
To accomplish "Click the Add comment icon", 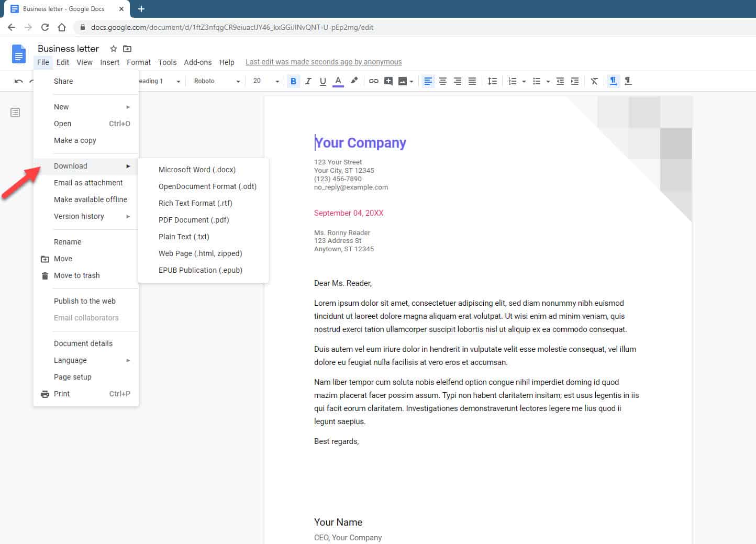I will 388,81.
